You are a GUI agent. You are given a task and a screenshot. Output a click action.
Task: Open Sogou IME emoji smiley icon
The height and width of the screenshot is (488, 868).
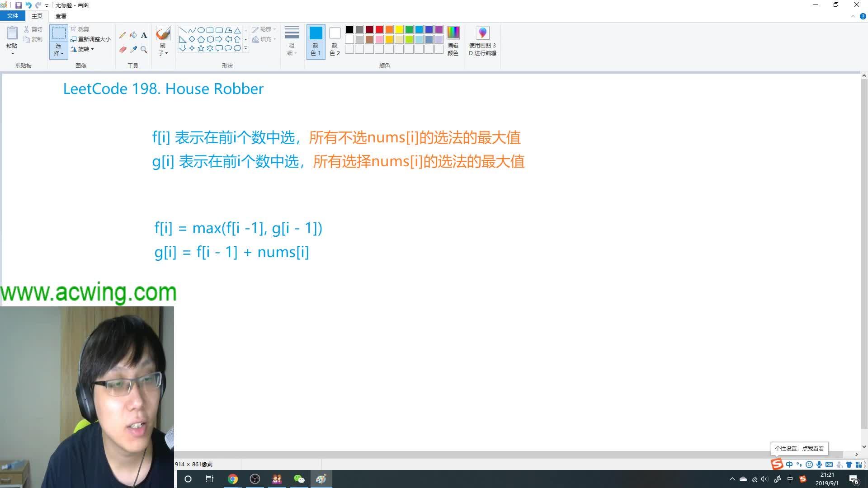coord(809,465)
